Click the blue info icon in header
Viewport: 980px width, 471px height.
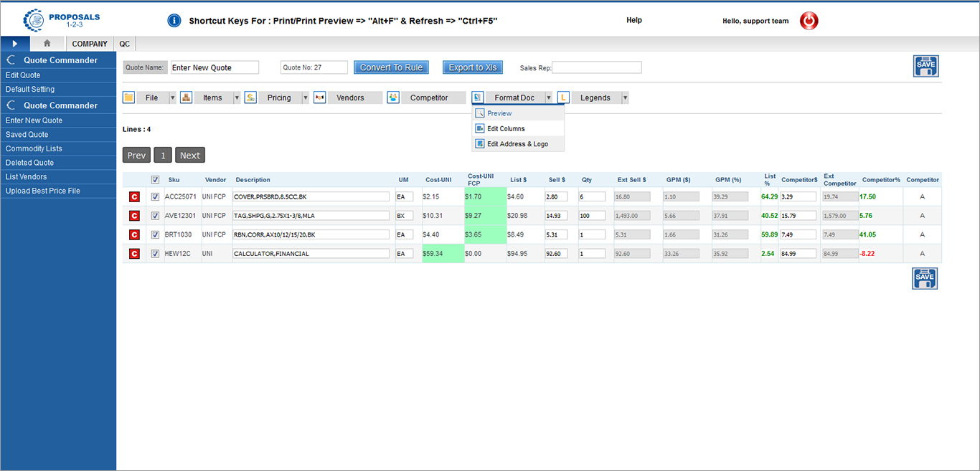(x=174, y=21)
